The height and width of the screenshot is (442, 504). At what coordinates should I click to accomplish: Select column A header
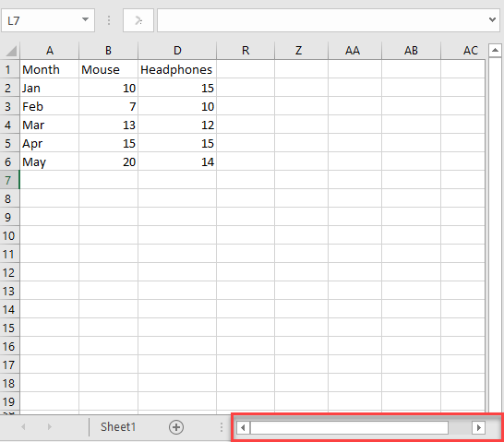(x=50, y=51)
